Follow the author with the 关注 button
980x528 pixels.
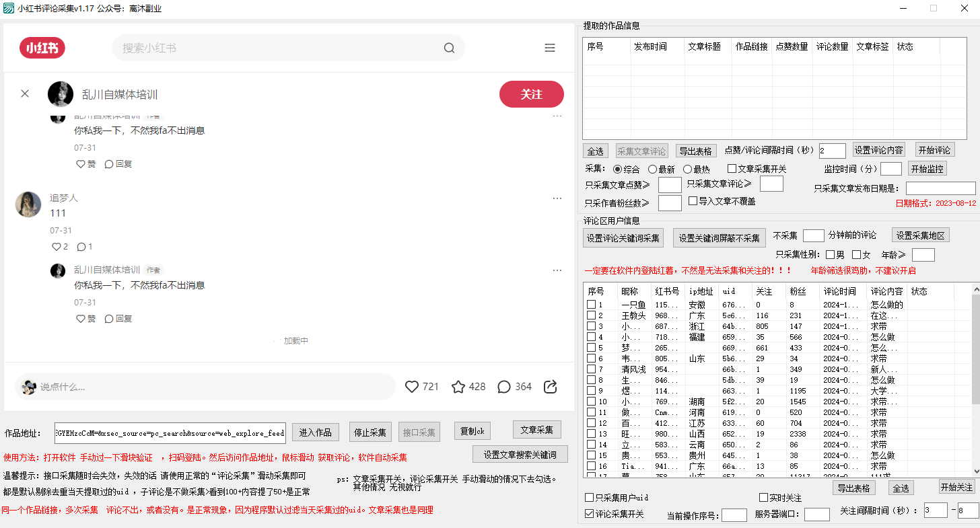[x=532, y=94]
